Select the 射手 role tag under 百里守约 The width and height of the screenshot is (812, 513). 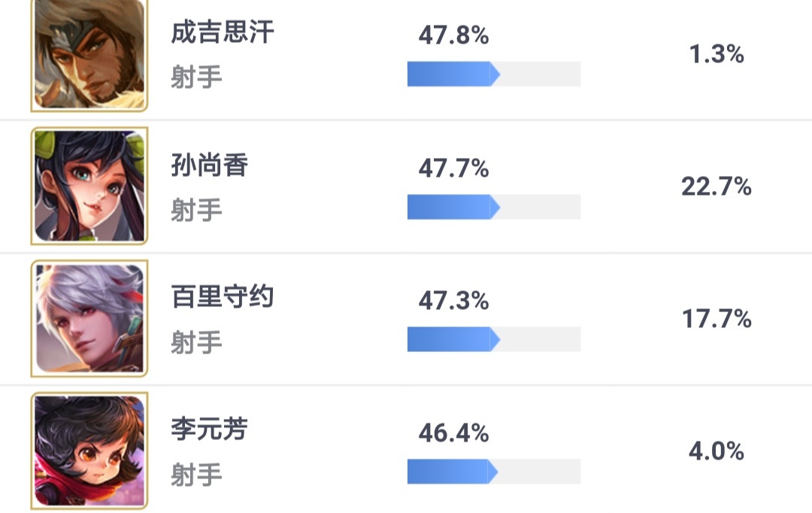point(196,342)
